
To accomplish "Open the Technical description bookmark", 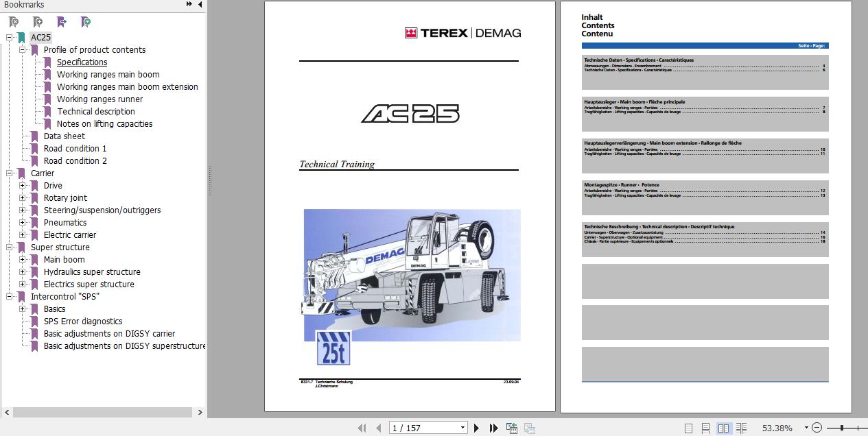I will click(x=95, y=111).
